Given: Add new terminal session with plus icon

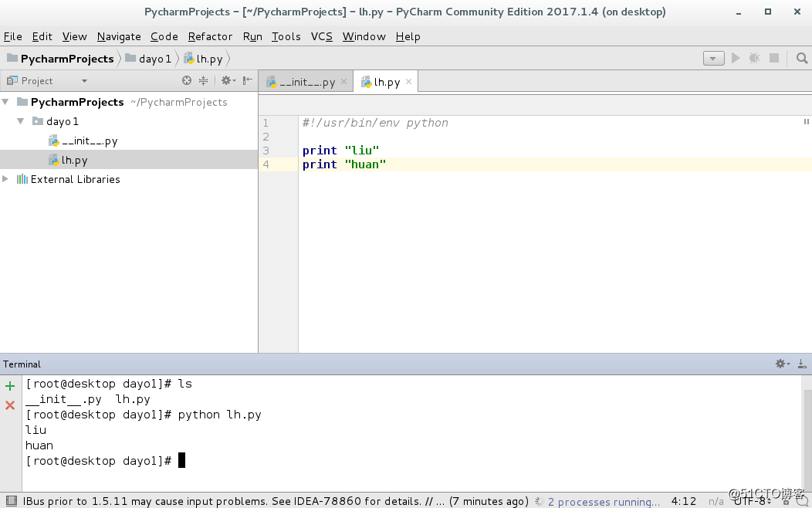Looking at the screenshot, I should [x=10, y=386].
